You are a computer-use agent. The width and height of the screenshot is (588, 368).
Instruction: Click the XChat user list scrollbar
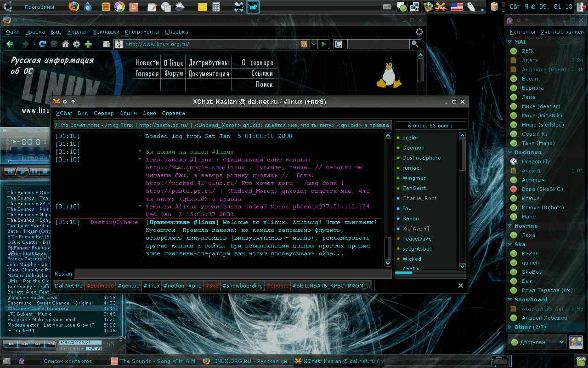(462, 201)
